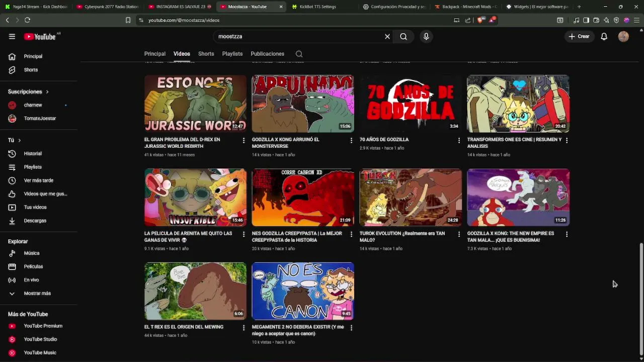Image resolution: width=644 pixels, height=362 pixels.
Task: Switch to Cyberpunk 2077 Radio Station browser tab
Action: point(108,7)
